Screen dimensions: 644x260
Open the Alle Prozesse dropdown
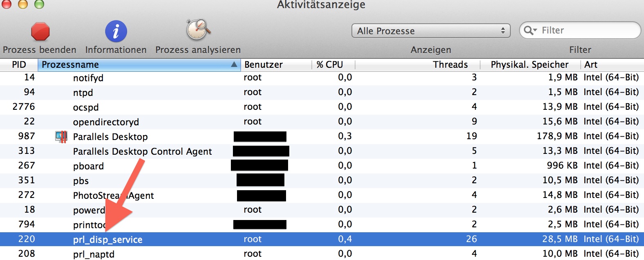click(x=431, y=31)
